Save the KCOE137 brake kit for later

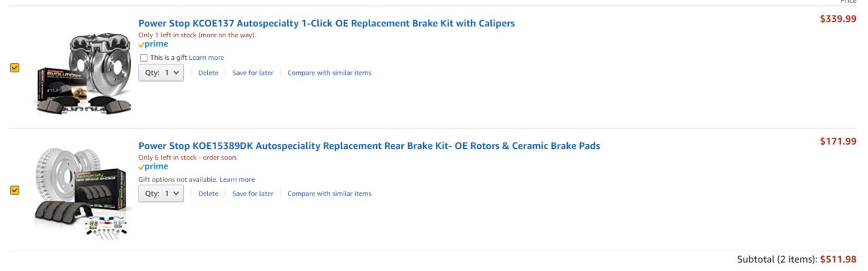tap(253, 73)
